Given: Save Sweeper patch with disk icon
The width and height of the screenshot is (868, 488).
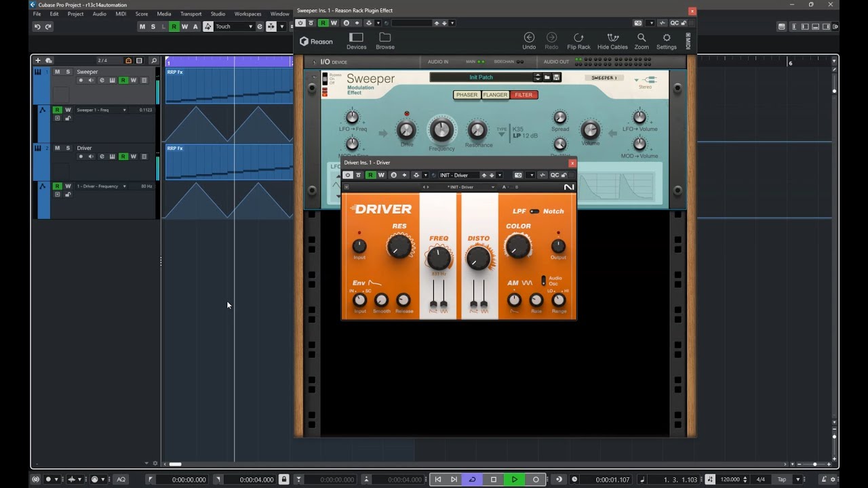Looking at the screenshot, I should [556, 77].
